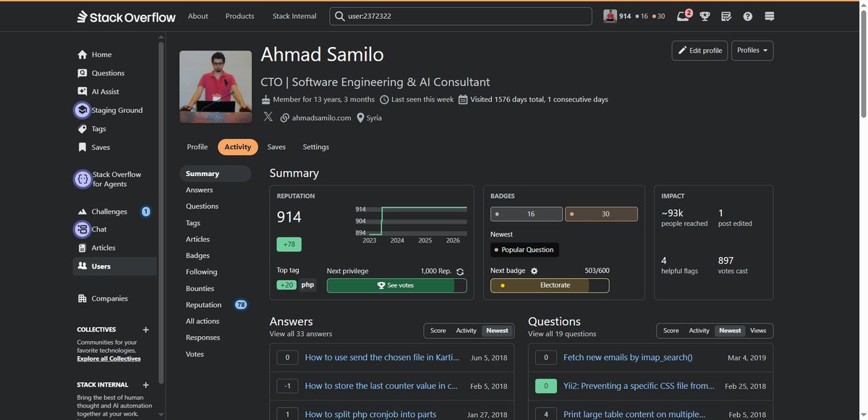Click the profile photo thumbnail
Screen dimensions: 868x420
[216, 86]
